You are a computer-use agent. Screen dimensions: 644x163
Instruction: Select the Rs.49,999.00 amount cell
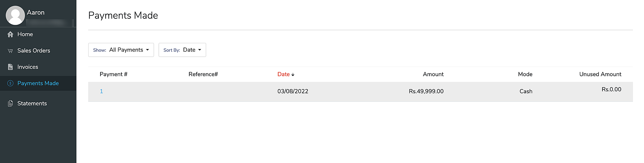426,91
